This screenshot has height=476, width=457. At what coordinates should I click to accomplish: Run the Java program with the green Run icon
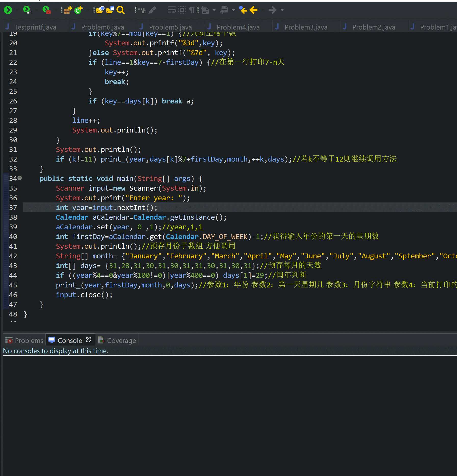8,10
